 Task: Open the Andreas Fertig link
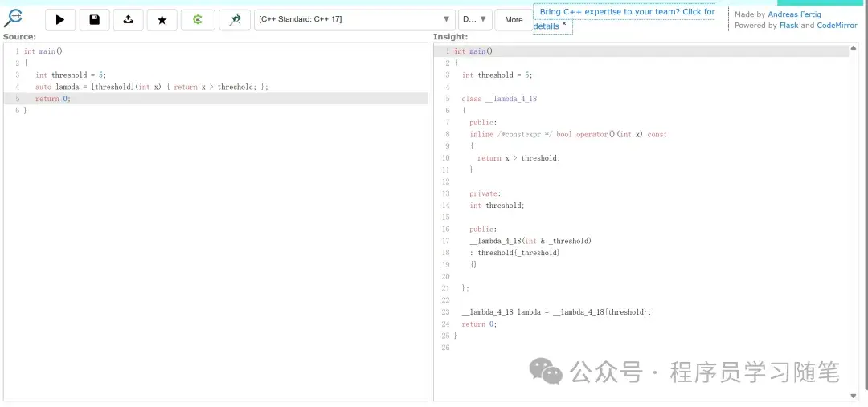[x=794, y=14]
